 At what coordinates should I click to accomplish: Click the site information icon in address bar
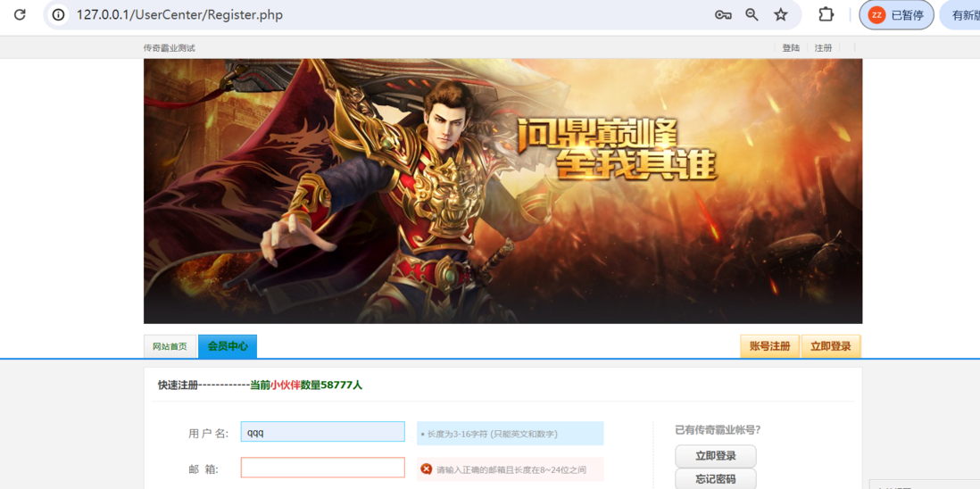[59, 15]
